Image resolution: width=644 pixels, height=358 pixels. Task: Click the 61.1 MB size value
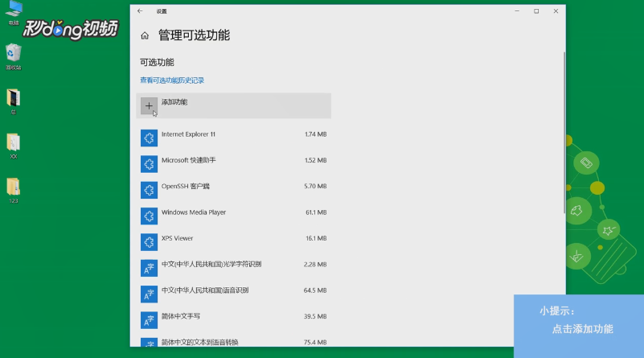[316, 212]
